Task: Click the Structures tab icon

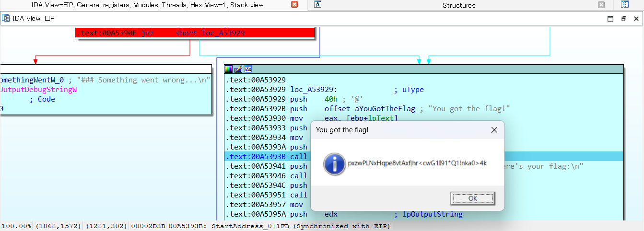Action: tap(317, 5)
